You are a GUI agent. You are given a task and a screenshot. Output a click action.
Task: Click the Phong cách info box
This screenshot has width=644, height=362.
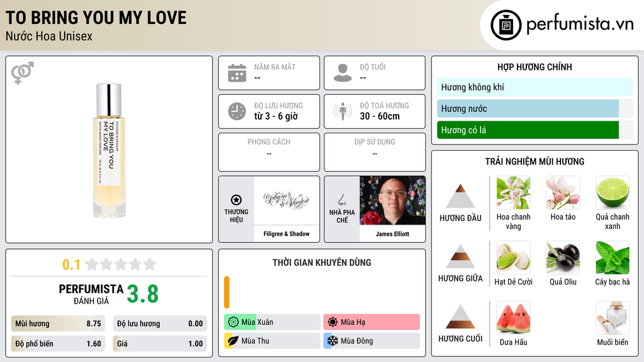click(269, 152)
